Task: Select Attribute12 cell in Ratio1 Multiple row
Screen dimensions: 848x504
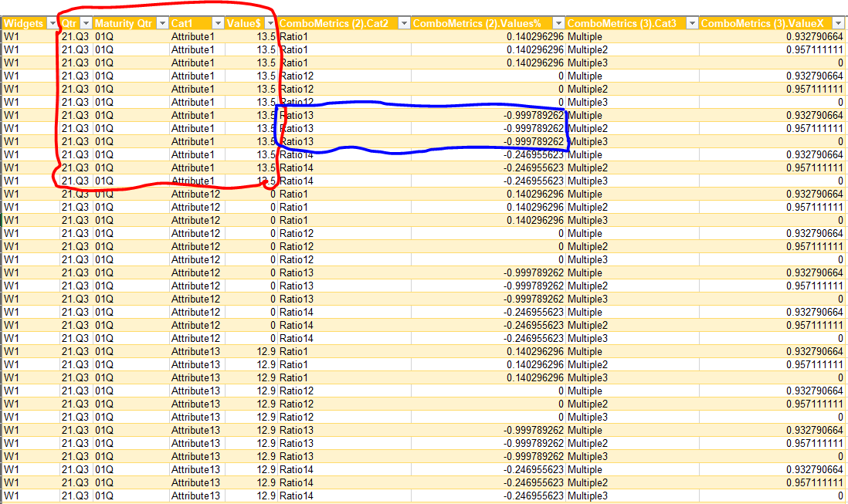Action: click(x=197, y=194)
